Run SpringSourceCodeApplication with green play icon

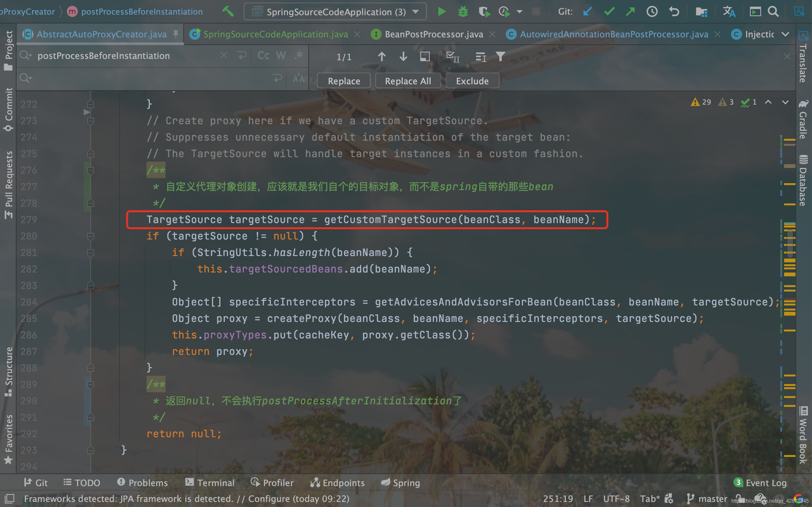coord(442,12)
